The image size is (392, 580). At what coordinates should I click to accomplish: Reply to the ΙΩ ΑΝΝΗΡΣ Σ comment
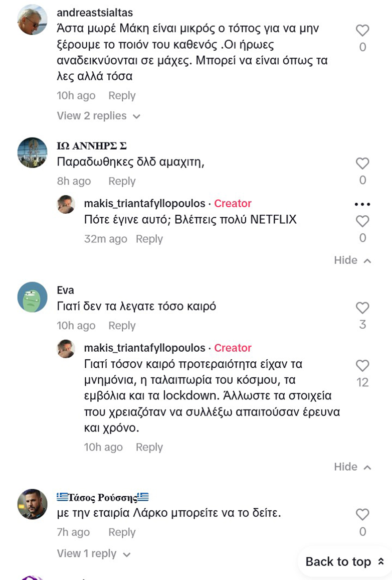click(x=122, y=182)
